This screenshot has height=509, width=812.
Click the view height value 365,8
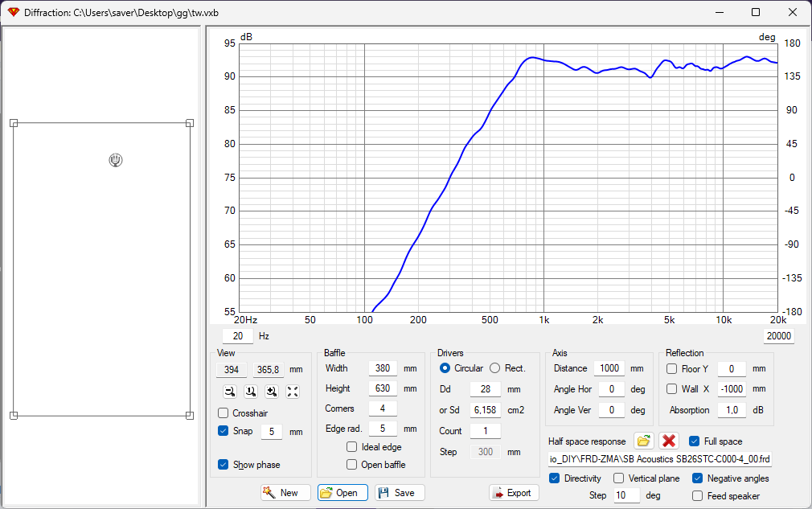tap(269, 370)
